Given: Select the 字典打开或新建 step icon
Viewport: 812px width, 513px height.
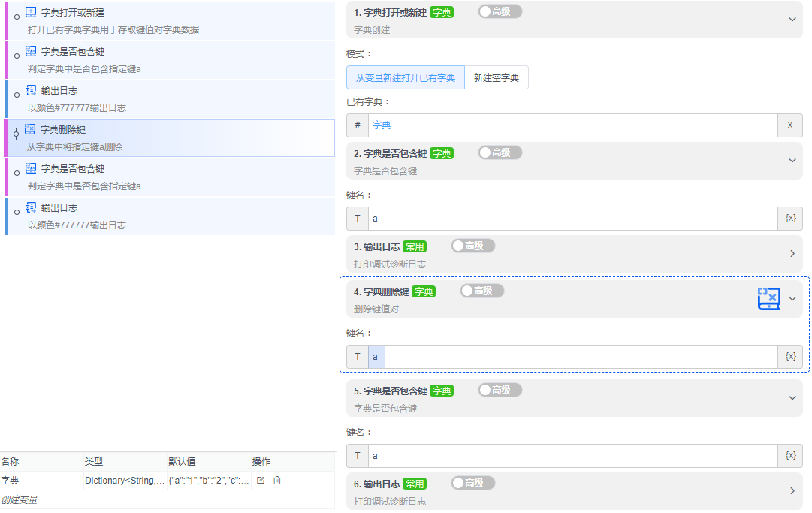Looking at the screenshot, I should coord(30,11).
